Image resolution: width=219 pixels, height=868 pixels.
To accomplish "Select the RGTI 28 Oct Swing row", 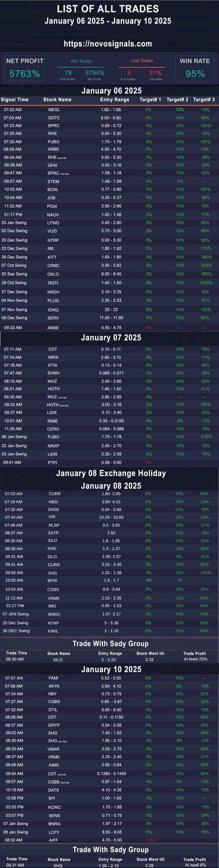I will (109, 283).
